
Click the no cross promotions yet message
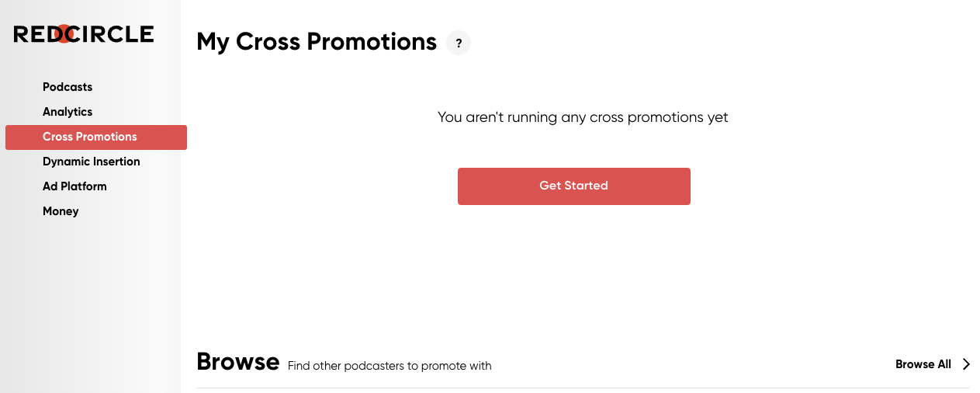[583, 118]
